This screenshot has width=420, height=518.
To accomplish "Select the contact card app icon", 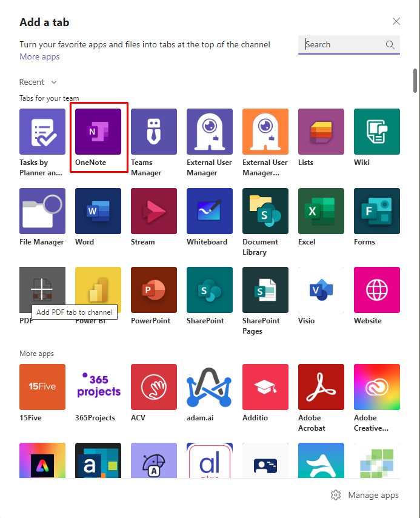I will 265,460.
